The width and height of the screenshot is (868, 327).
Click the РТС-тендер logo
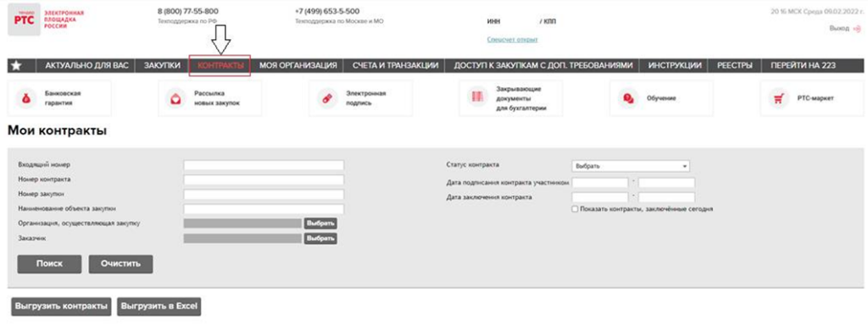pyautogui.click(x=25, y=19)
